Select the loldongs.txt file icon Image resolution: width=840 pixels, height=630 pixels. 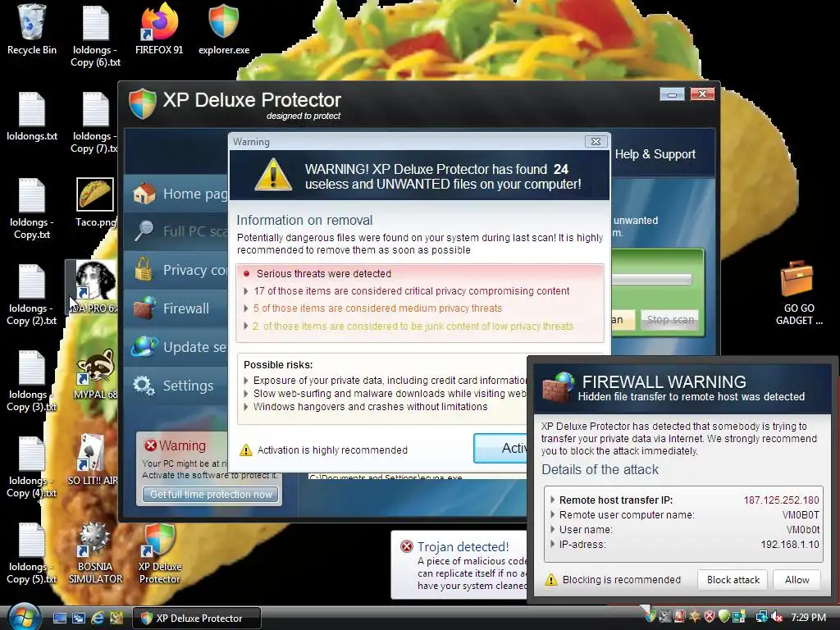[32, 116]
